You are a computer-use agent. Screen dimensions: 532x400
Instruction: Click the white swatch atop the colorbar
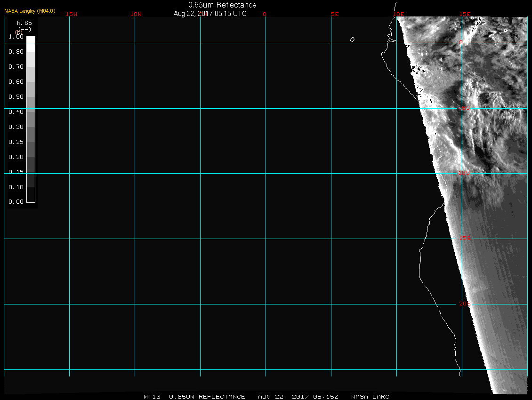(31, 40)
